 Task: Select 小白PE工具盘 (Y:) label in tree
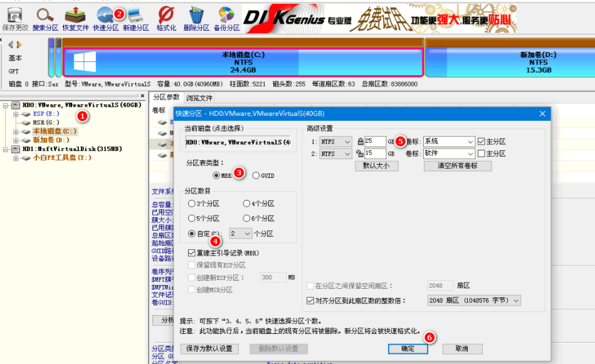tap(62, 158)
